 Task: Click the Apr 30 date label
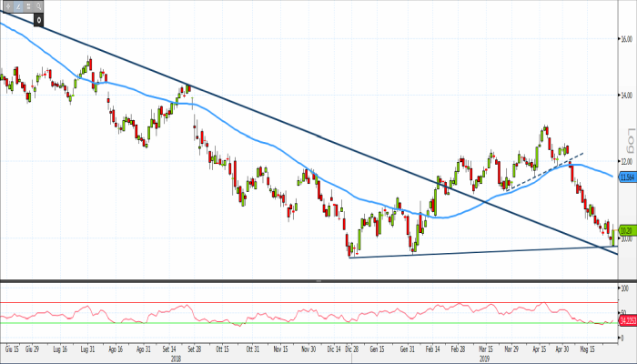562,349
